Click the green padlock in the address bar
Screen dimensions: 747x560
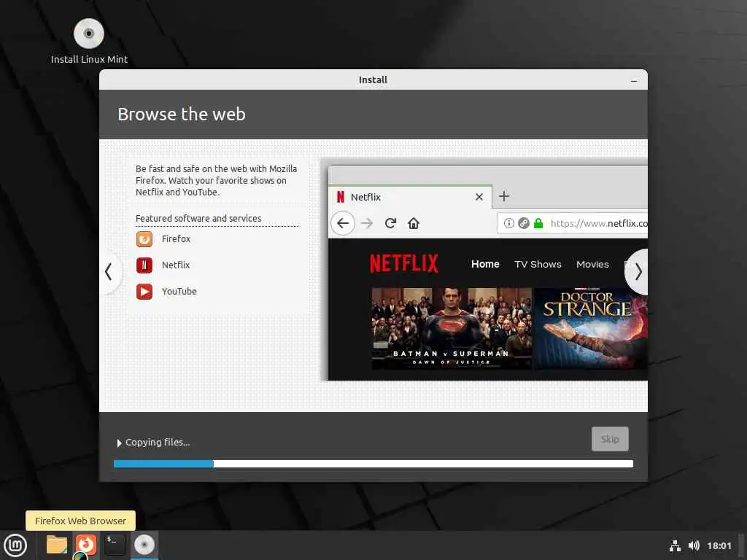(538, 223)
